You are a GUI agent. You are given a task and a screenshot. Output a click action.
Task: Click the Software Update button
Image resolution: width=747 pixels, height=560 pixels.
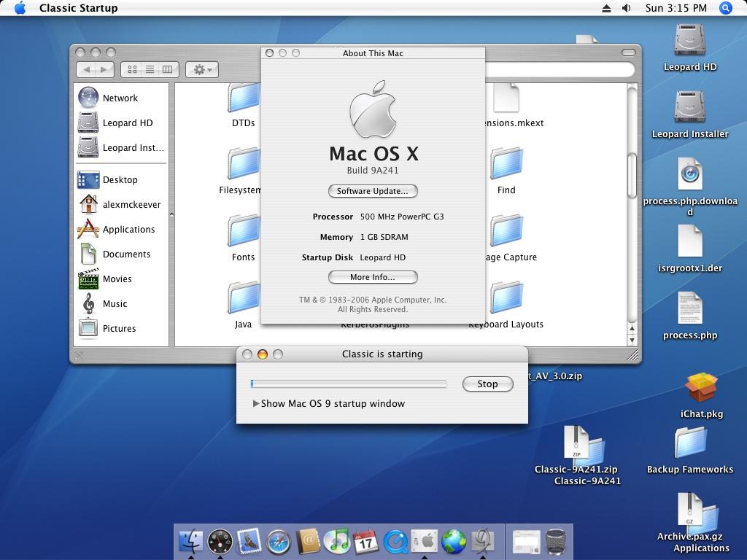click(373, 191)
